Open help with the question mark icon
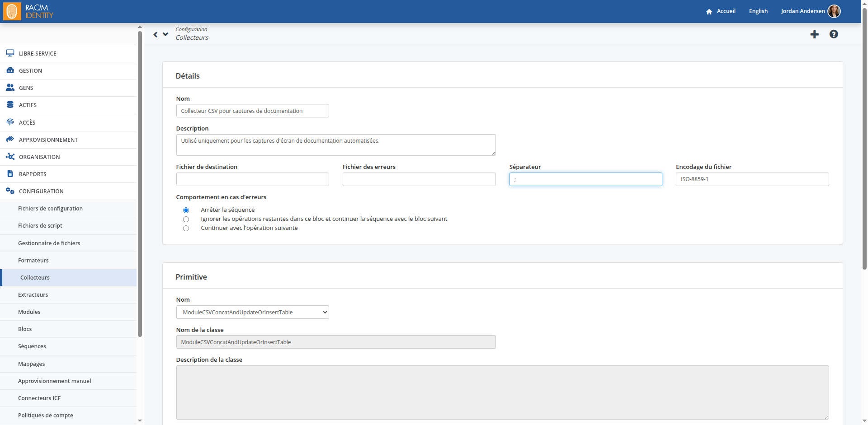This screenshot has height=425, width=868. [834, 34]
